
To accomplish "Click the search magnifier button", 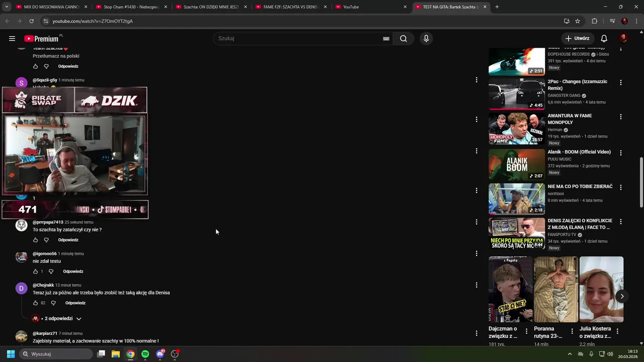I will coord(404,38).
